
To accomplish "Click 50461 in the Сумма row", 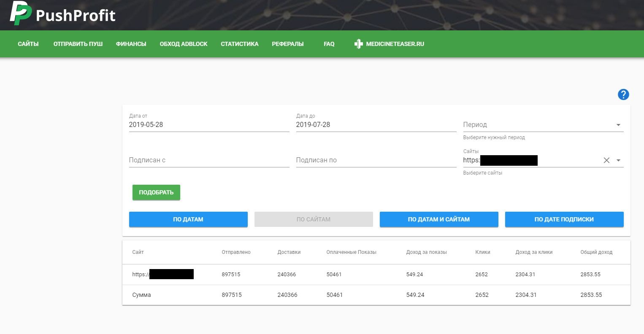I will (x=335, y=295).
